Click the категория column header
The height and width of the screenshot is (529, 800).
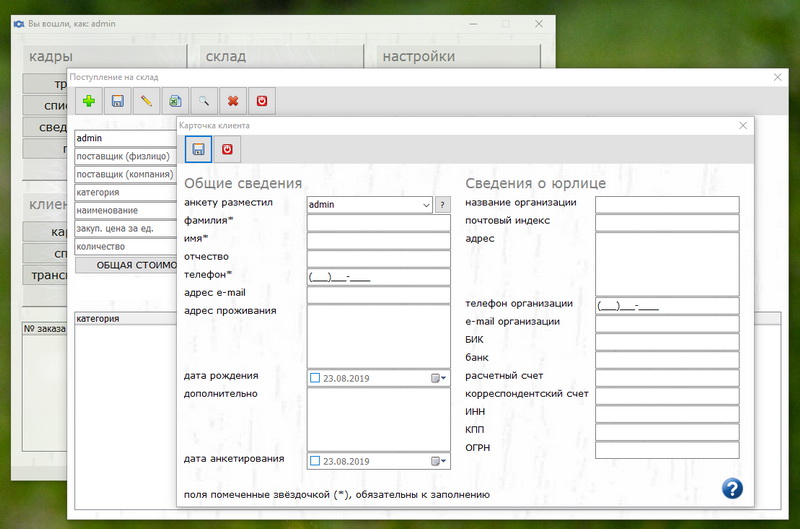tap(126, 319)
